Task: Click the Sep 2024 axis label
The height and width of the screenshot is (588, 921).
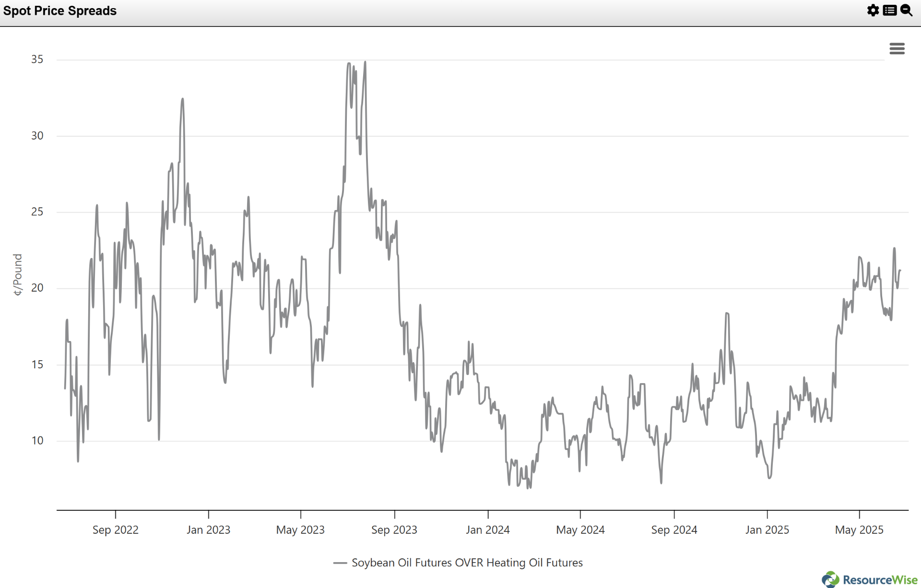Action: (674, 530)
